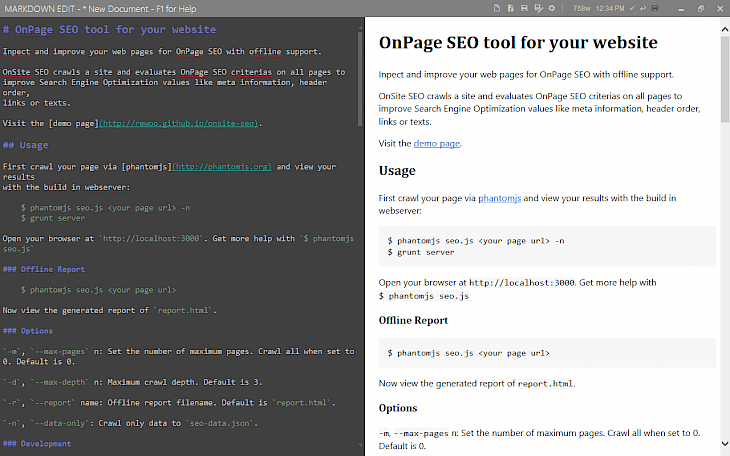Toggle auto-save dark floppy icon
Image resolution: width=730 pixels, height=456 pixels.
pos(655,8)
